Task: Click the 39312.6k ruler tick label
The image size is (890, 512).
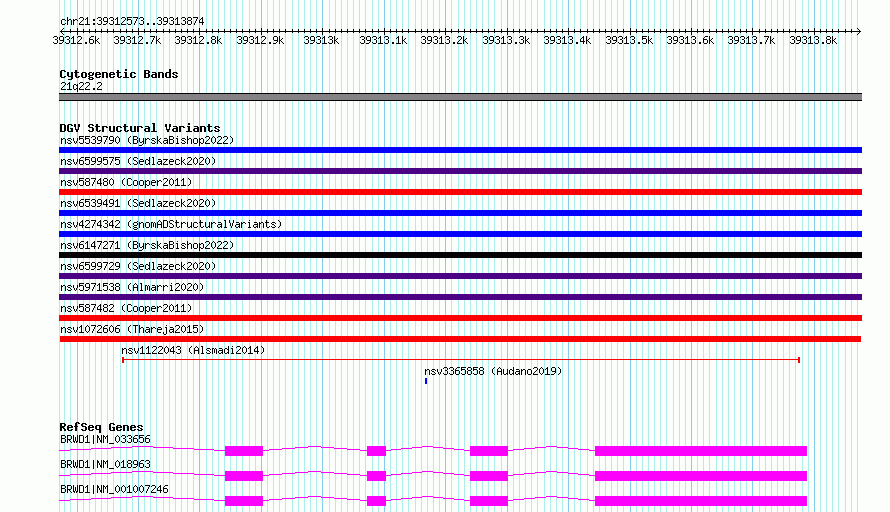Action: click(x=76, y=40)
